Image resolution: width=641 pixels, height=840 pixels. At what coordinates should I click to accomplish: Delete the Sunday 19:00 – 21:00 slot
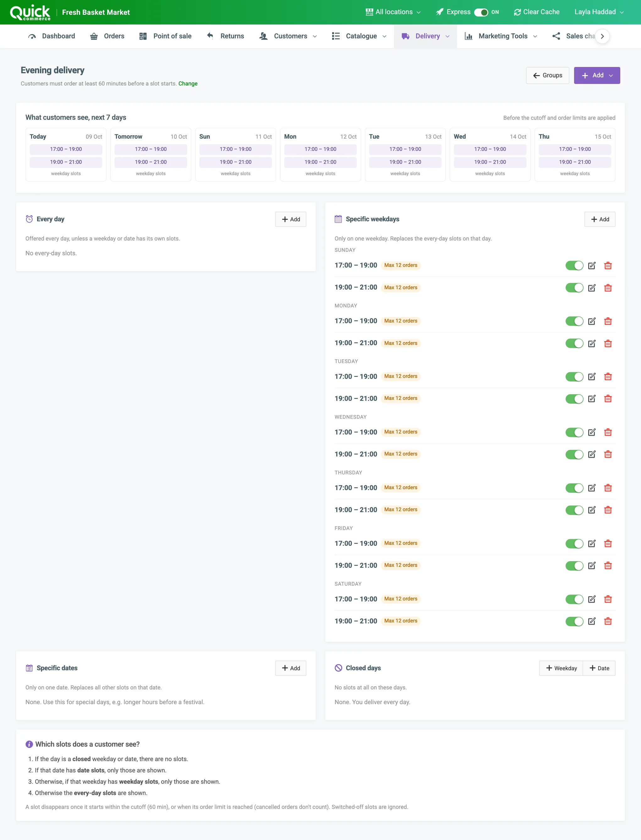tap(608, 288)
